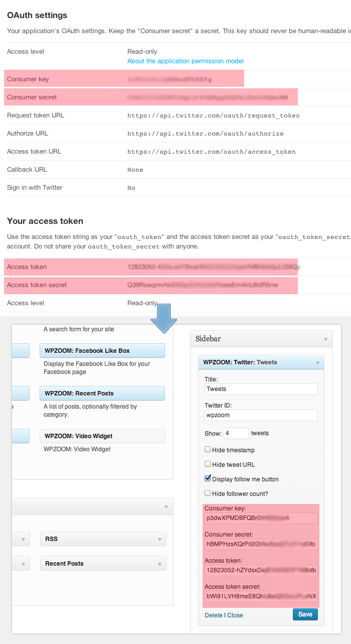This screenshot has height=644, width=351.
Task: Focus the widget Access token secret input
Action: [261, 596]
